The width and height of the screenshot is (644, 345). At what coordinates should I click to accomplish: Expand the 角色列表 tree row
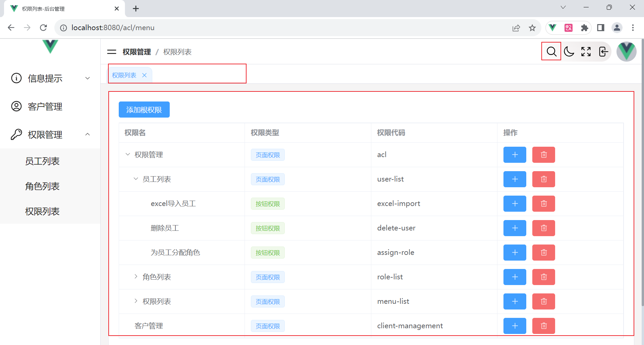(136, 277)
